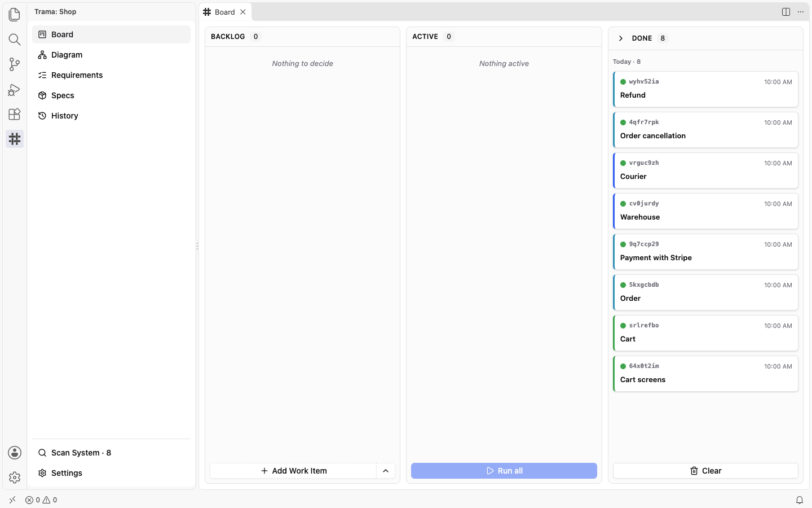Open the Source Control icon

(x=15, y=64)
